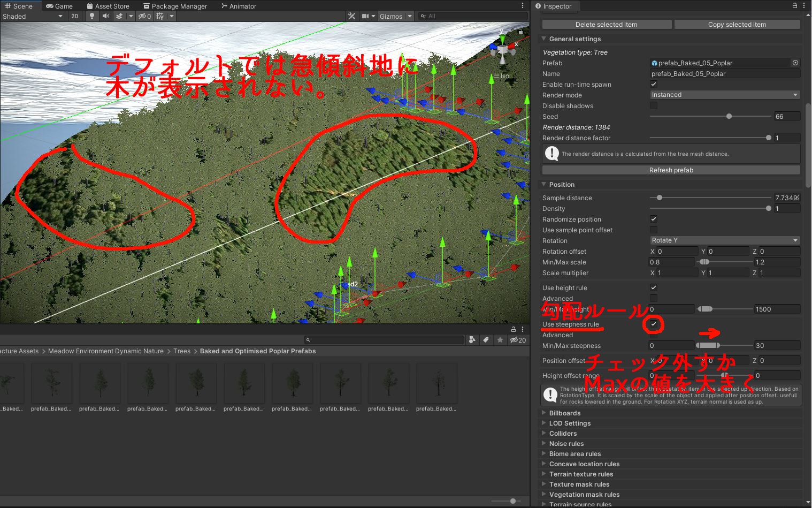Open the Asset Store tab

click(108, 6)
